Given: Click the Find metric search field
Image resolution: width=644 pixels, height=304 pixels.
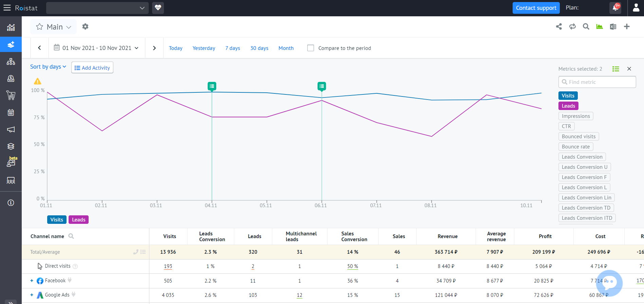Looking at the screenshot, I should (597, 82).
